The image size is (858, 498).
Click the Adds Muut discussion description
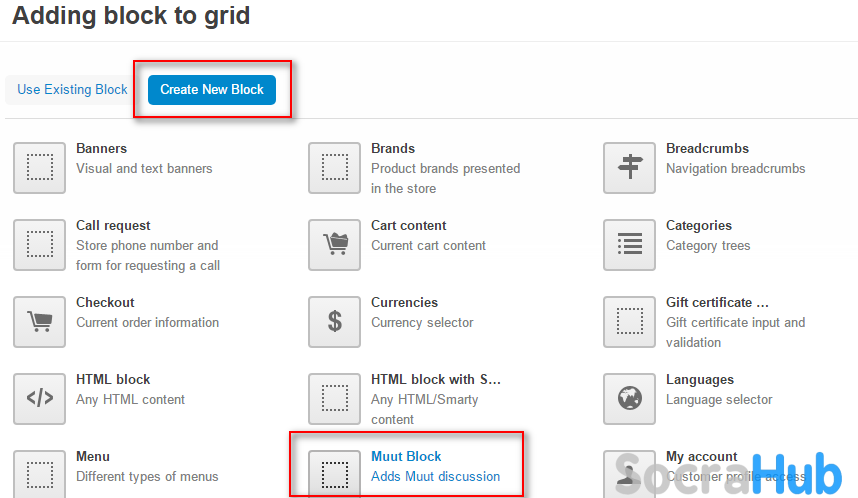435,476
